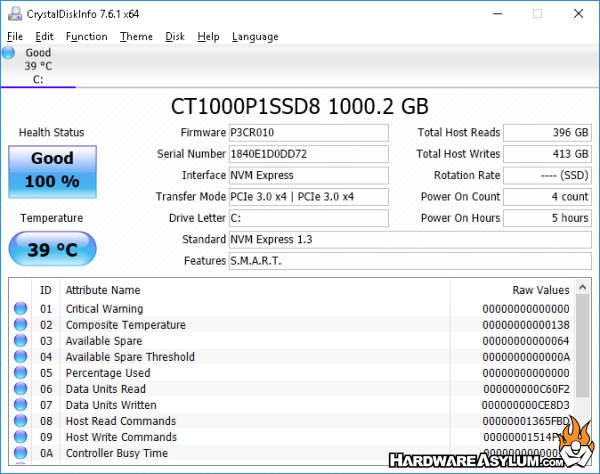Click the Serial Number field 1840E1D0DD72

click(309, 154)
